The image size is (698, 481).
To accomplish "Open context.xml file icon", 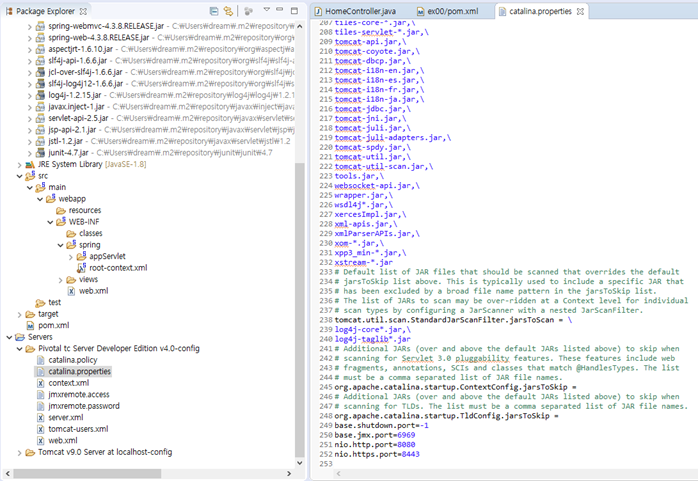I will (41, 383).
